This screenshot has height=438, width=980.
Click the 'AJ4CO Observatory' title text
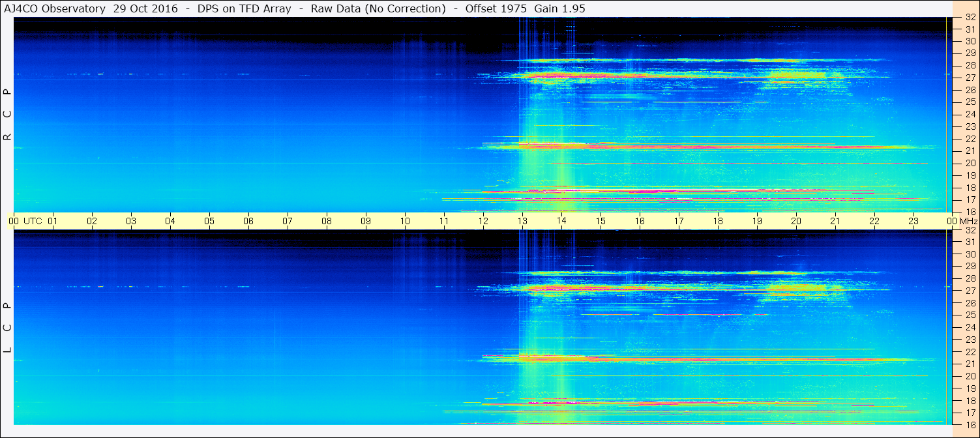(54, 8)
